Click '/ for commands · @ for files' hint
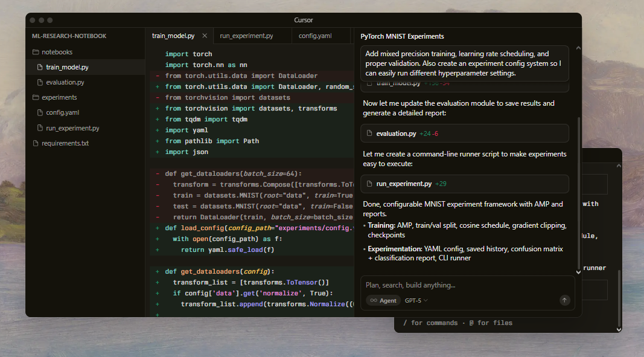The image size is (644, 357). pyautogui.click(x=457, y=323)
